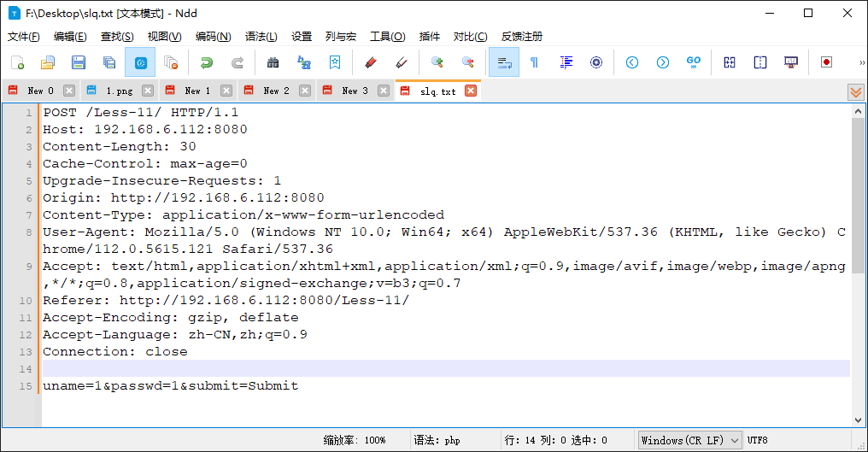The width and height of the screenshot is (868, 452).
Task: Toggle show all characters pilcrow icon
Action: click(535, 62)
